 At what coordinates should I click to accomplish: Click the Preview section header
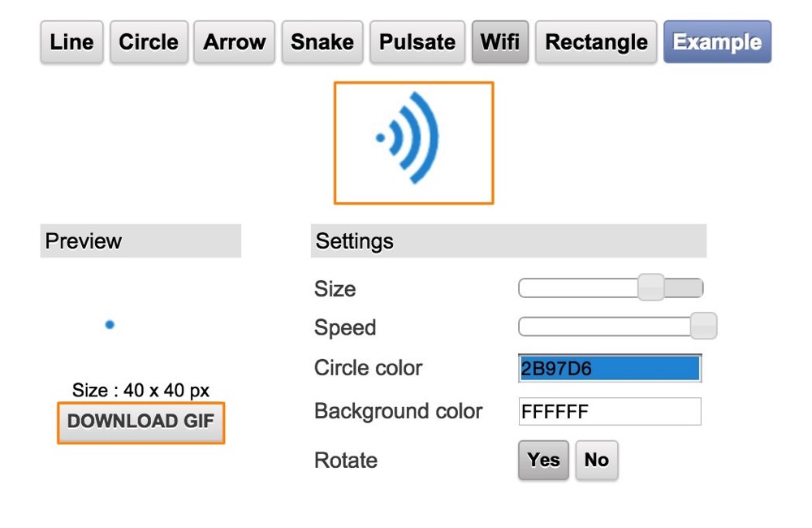[x=140, y=241]
